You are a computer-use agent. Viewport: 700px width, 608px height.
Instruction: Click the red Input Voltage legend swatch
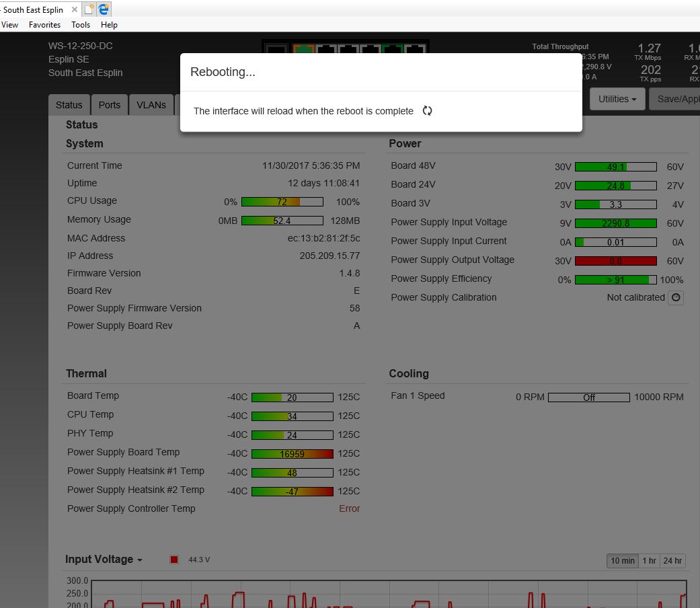point(174,560)
